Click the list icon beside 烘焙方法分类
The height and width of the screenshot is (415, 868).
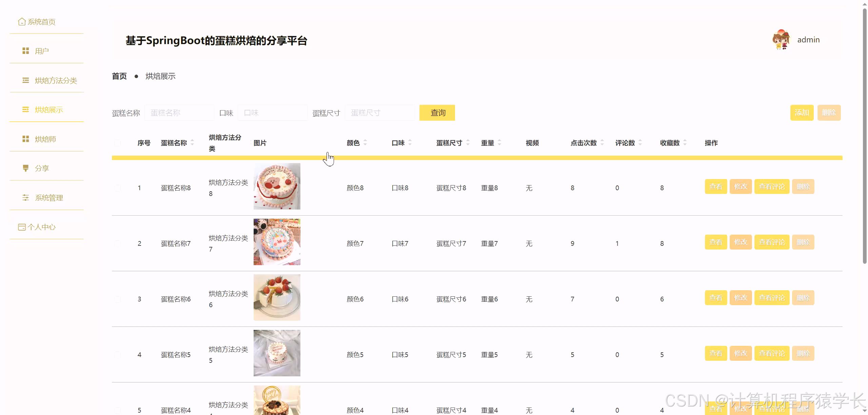pyautogui.click(x=25, y=80)
